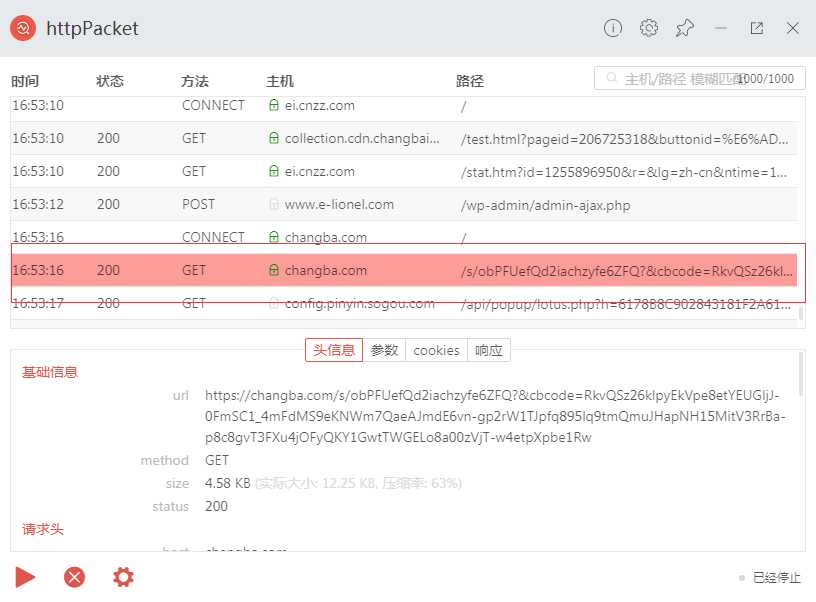Screen dimensions: 816x602
Task: Open the cookies tab
Action: coord(436,350)
